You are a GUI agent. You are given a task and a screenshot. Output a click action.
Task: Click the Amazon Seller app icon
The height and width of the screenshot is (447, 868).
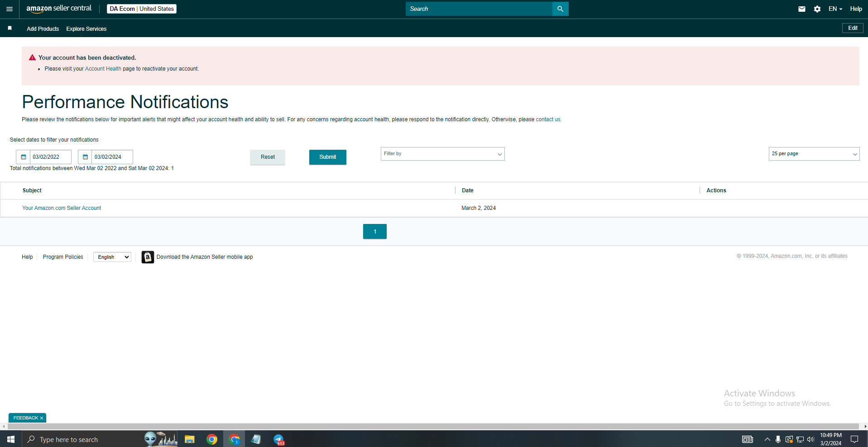[148, 257]
